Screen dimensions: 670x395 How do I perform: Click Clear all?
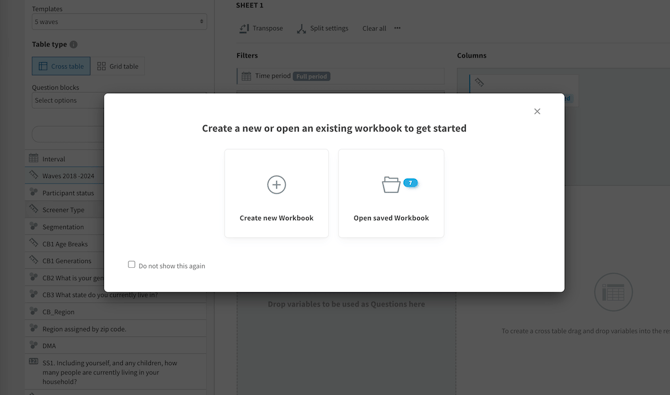tap(374, 28)
